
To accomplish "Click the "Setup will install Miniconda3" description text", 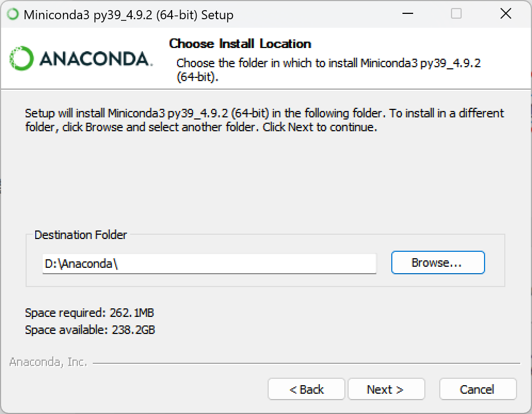I will (x=264, y=120).
